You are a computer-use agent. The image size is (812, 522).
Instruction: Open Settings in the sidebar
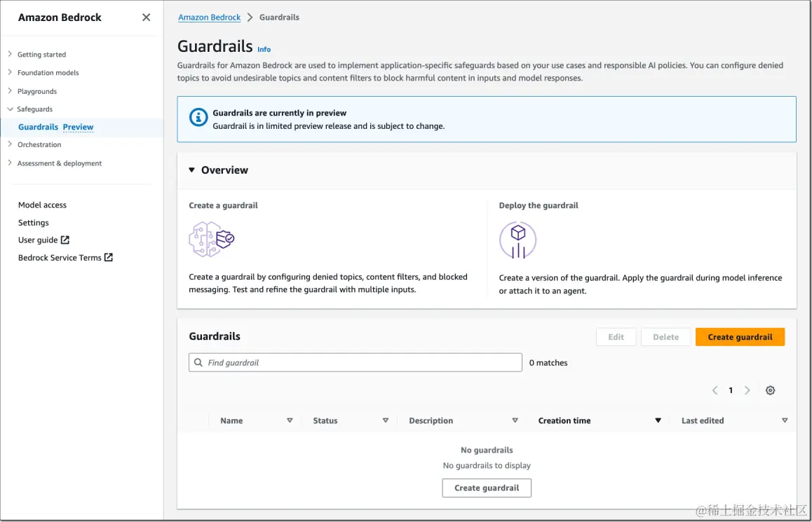click(x=34, y=222)
